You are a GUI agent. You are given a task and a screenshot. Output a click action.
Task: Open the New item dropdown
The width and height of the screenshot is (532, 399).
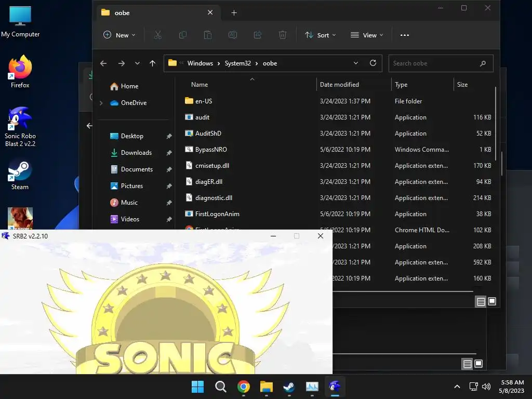coord(119,35)
